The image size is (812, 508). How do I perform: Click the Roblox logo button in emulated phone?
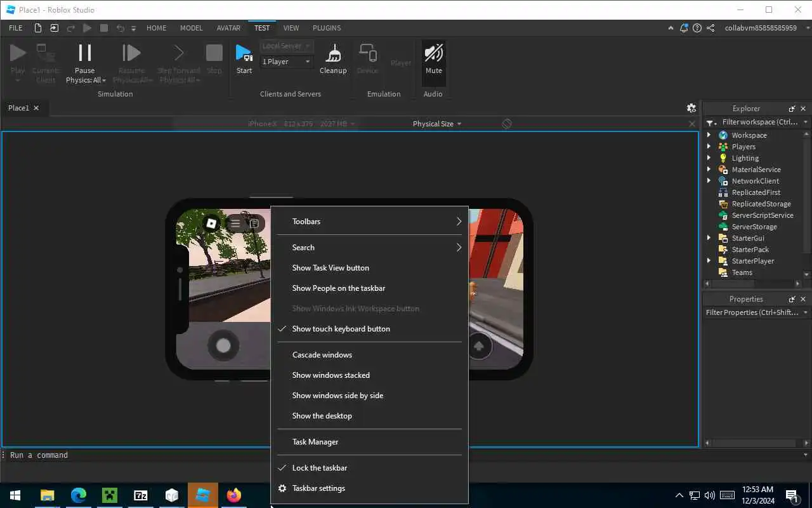point(211,223)
